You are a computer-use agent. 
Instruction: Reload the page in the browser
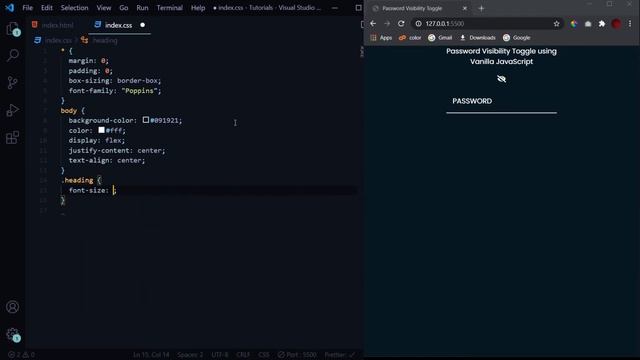pos(401,24)
